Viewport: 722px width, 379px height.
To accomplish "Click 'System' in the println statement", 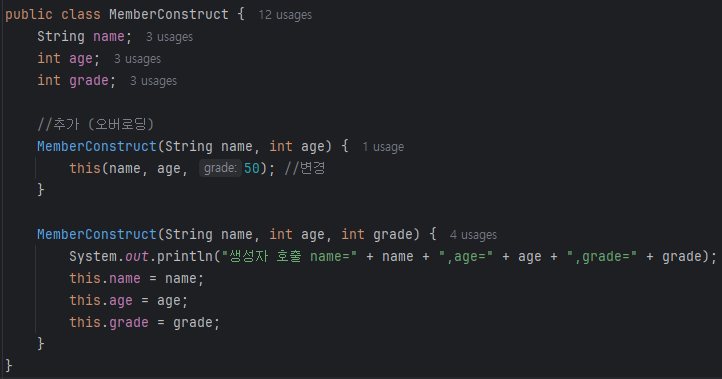I will [x=93, y=256].
